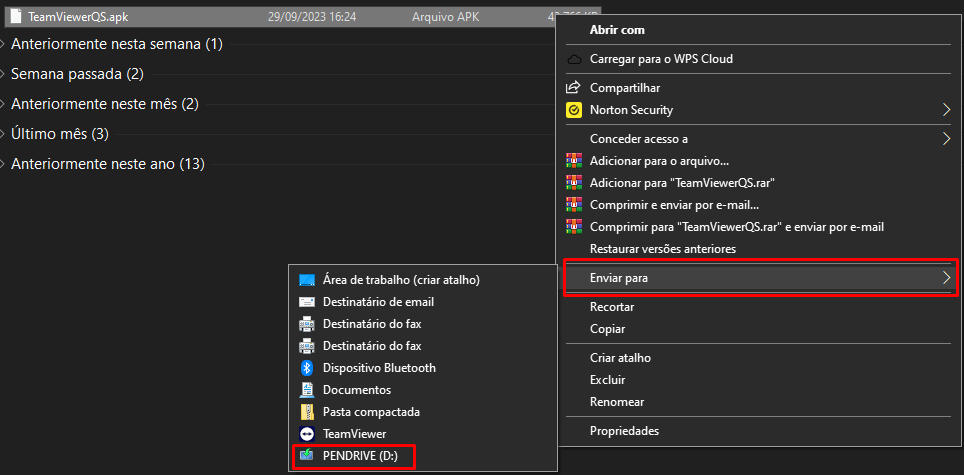Screen dimensions: 964x475
Task: Click the Área de trabalho desktop icon
Action: click(307, 280)
